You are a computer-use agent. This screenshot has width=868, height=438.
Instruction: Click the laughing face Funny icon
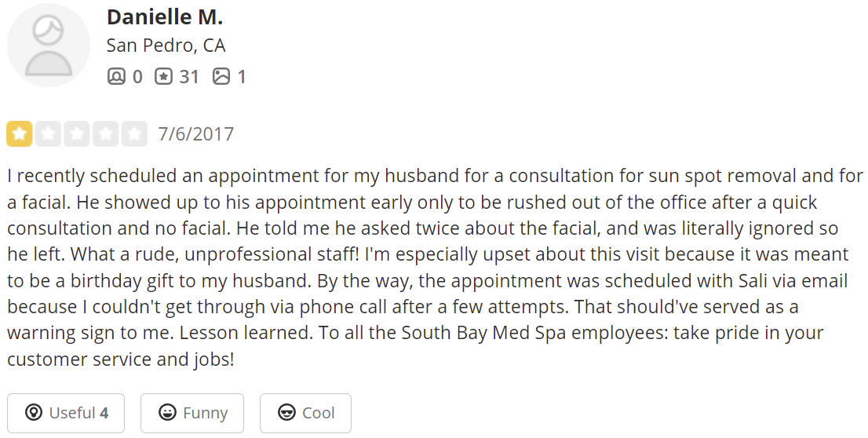pyautogui.click(x=167, y=413)
